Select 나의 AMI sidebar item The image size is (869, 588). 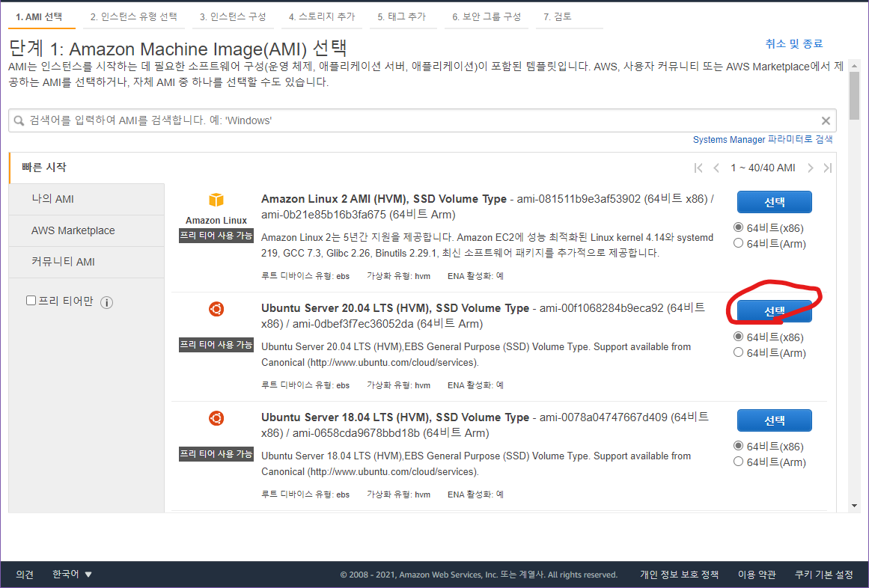coord(87,199)
